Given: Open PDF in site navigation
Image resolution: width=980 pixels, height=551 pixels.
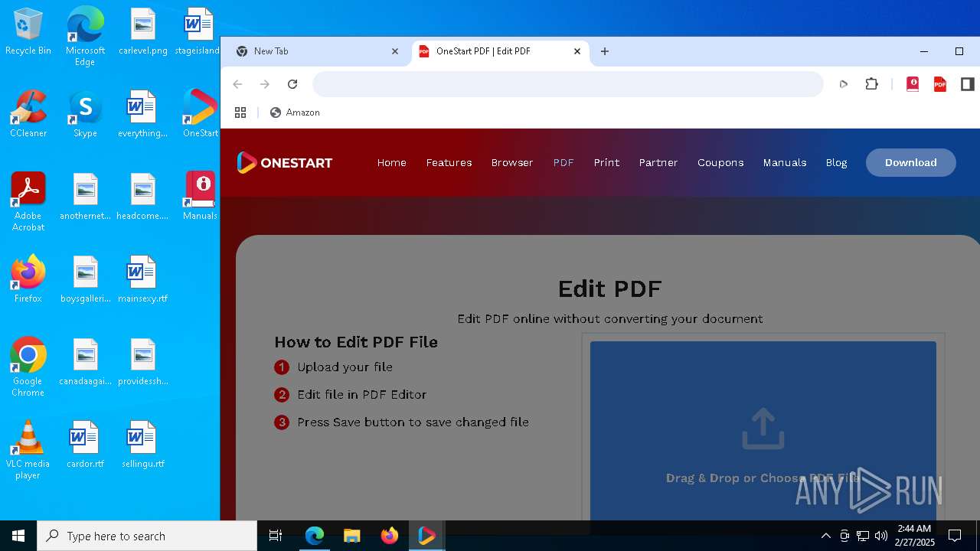Looking at the screenshot, I should click(563, 162).
